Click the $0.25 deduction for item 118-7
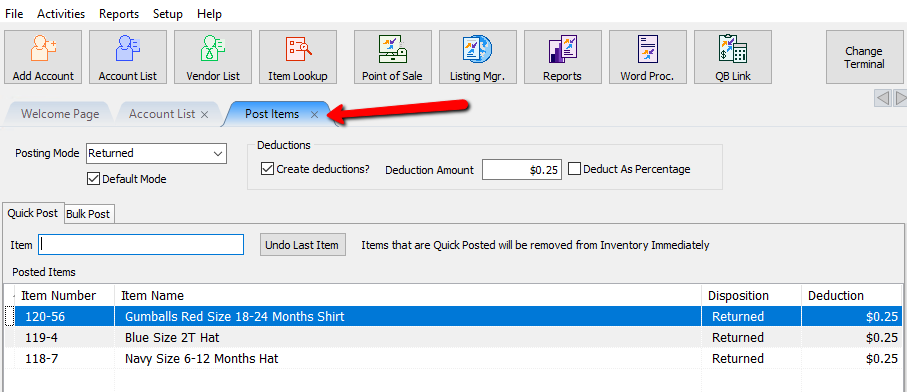 [x=882, y=358]
